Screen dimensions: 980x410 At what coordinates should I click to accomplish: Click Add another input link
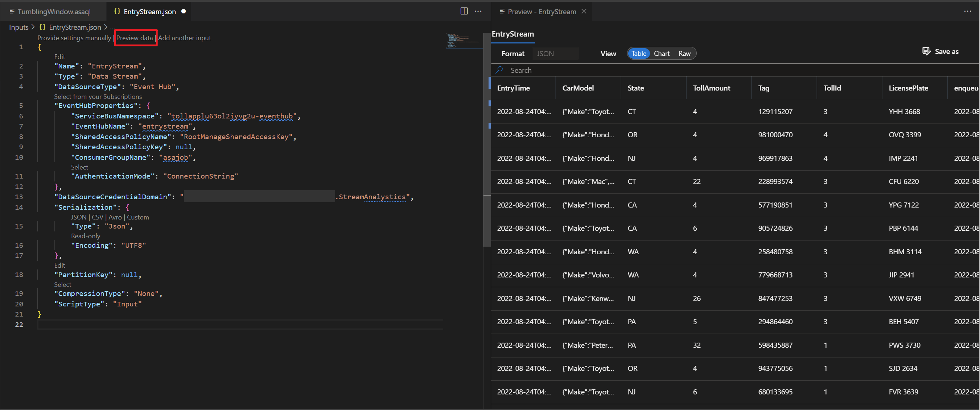click(184, 38)
